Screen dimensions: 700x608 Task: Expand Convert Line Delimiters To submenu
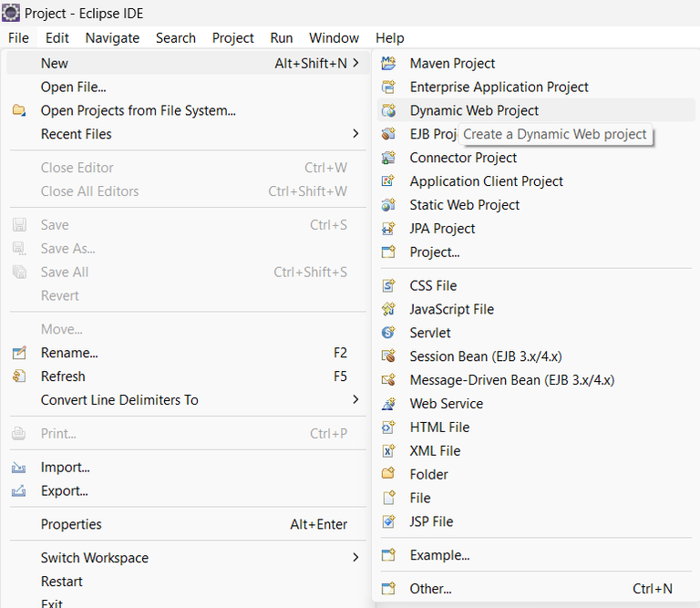pos(355,400)
